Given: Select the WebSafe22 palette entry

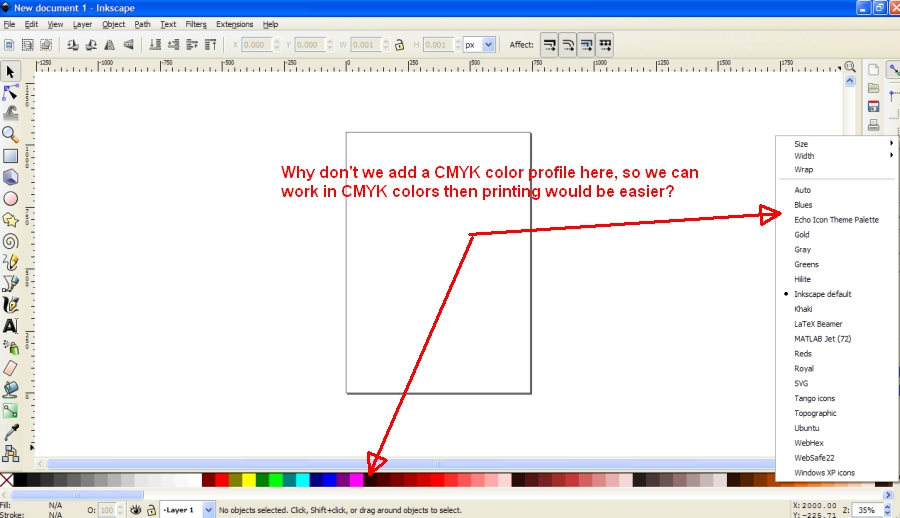Looking at the screenshot, I should (x=814, y=457).
